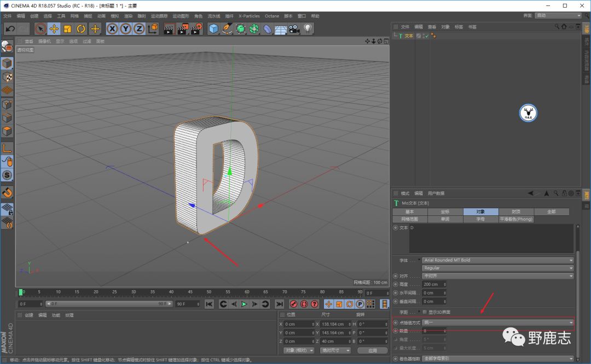
Task: Open the 对象(相对) coordinate mode dropdown
Action: point(299,350)
